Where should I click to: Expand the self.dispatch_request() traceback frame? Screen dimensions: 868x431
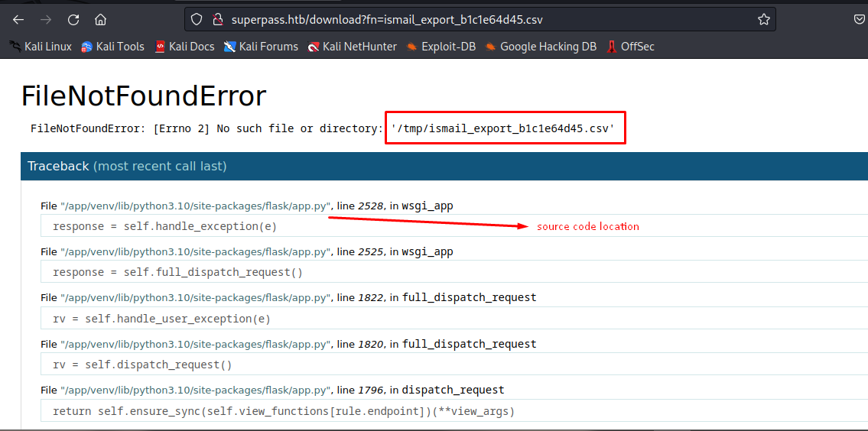(x=142, y=365)
